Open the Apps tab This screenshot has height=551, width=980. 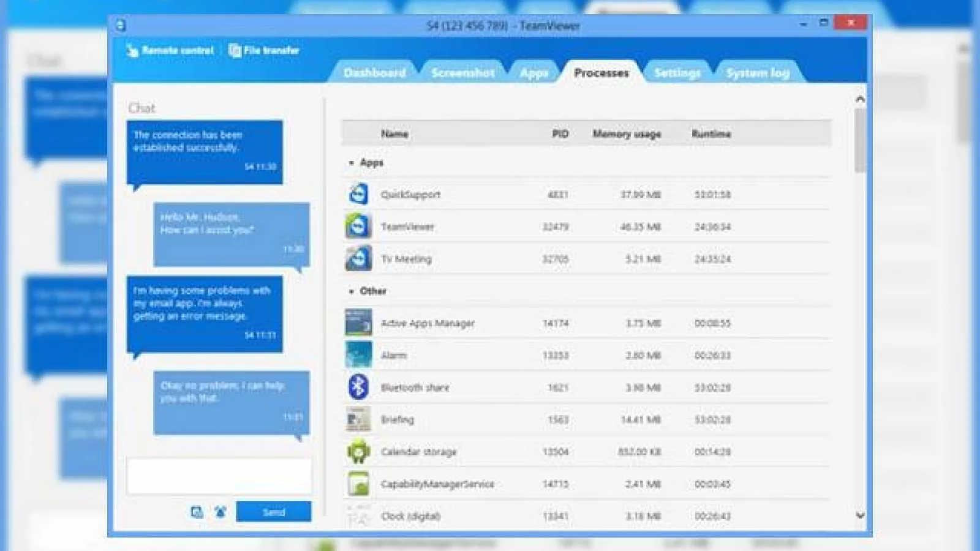[533, 73]
